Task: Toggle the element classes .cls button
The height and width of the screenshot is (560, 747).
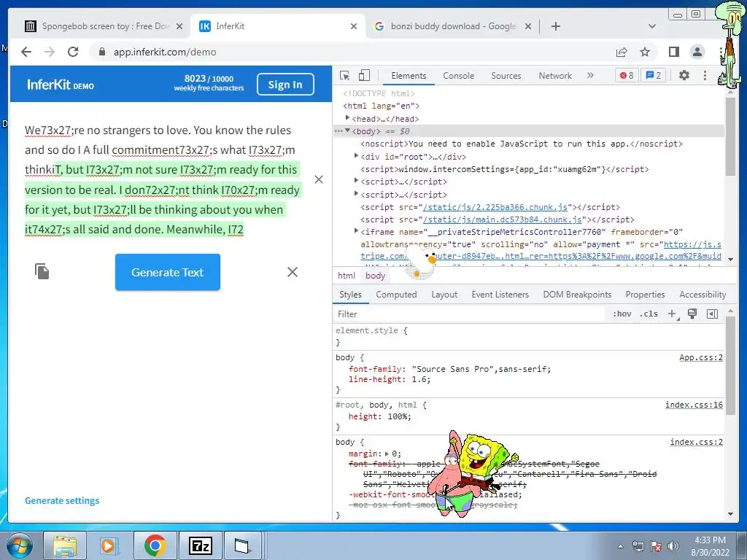Action: point(649,314)
